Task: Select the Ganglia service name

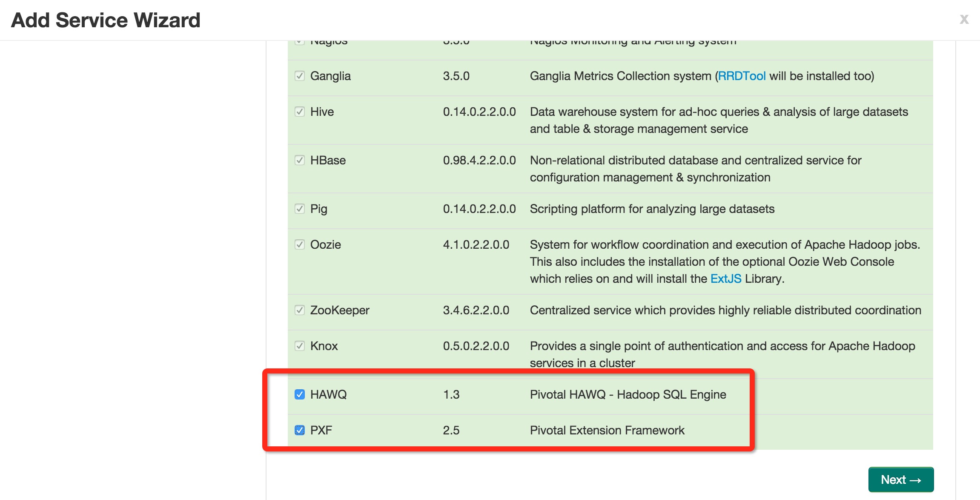Action: tap(330, 76)
